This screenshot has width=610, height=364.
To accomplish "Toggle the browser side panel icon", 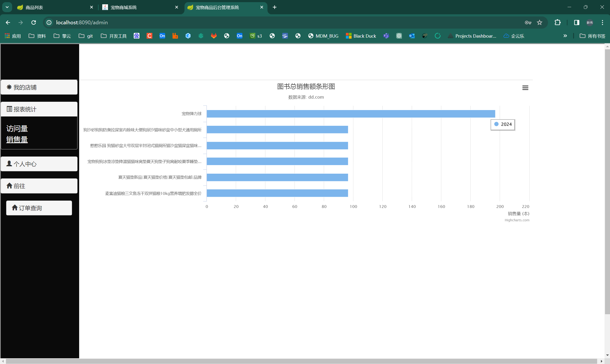I will coord(576,23).
